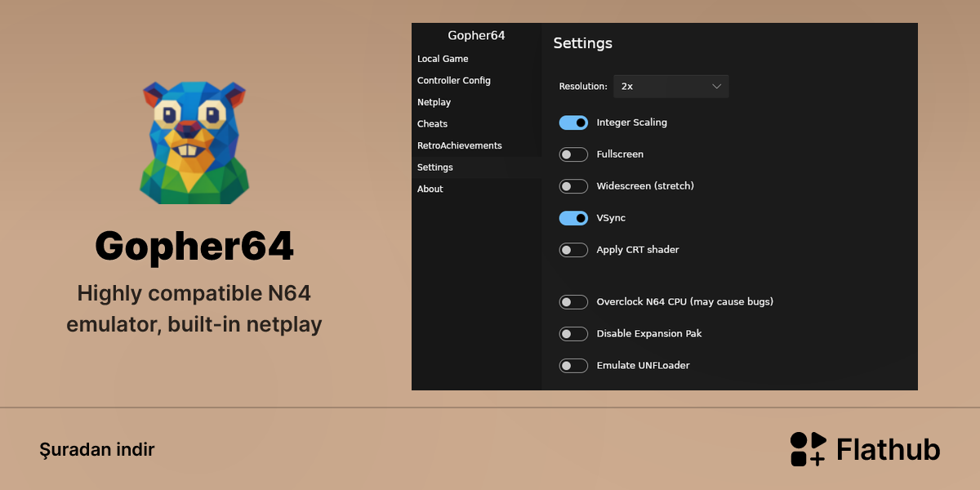980x490 pixels.
Task: Disable the VSync switch
Action: [573, 218]
